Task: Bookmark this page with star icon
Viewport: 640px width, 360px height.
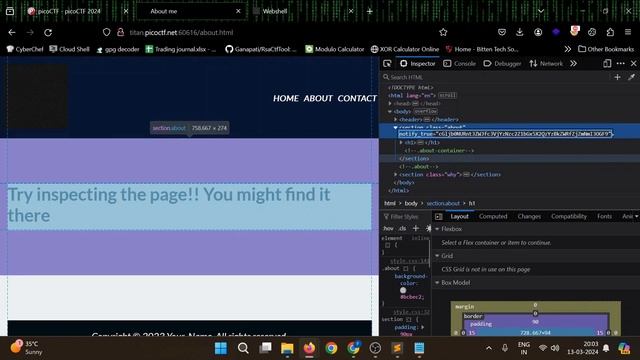Action: click(x=443, y=32)
